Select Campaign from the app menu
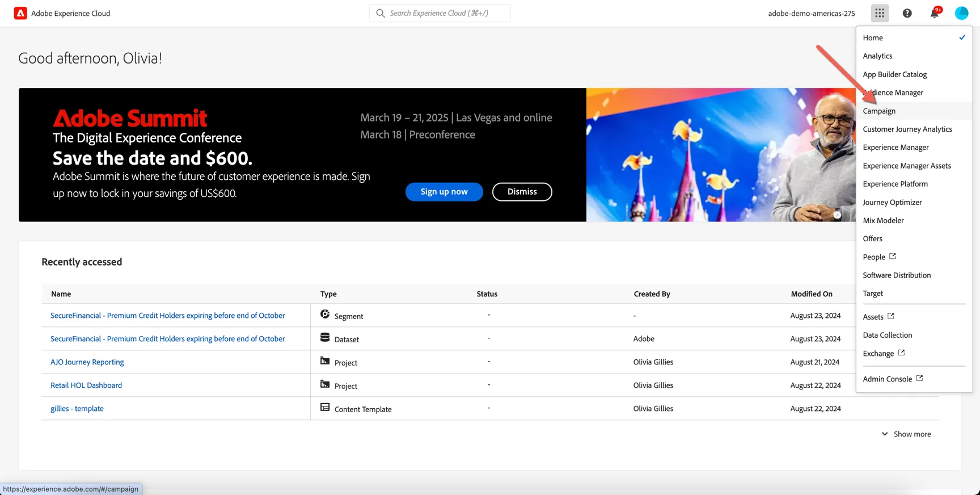980x495 pixels. click(914, 111)
